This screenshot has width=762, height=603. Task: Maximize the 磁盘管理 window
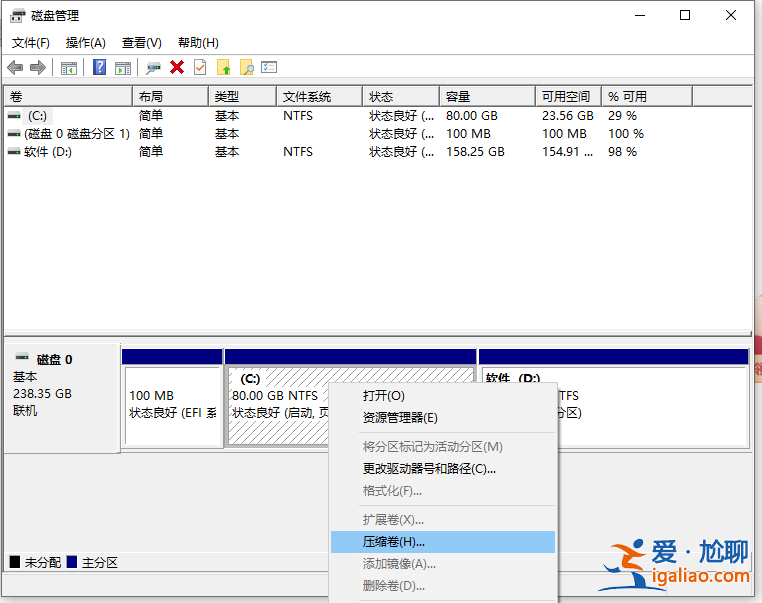point(685,16)
